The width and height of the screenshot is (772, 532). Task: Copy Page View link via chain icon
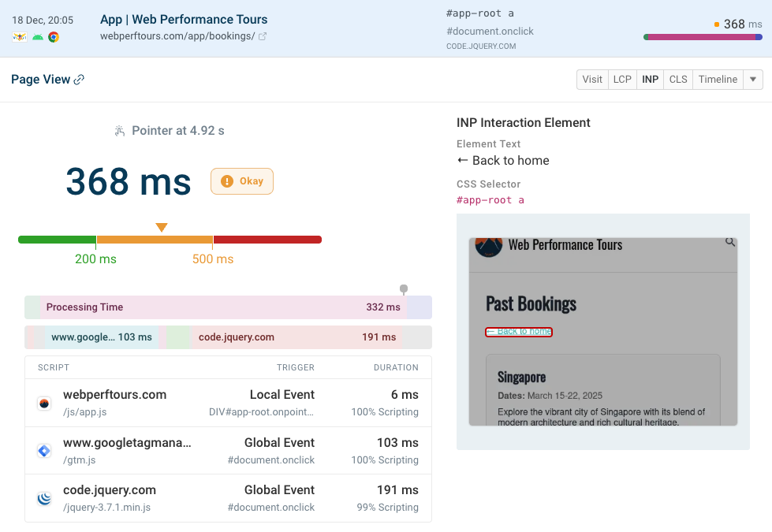pos(79,80)
